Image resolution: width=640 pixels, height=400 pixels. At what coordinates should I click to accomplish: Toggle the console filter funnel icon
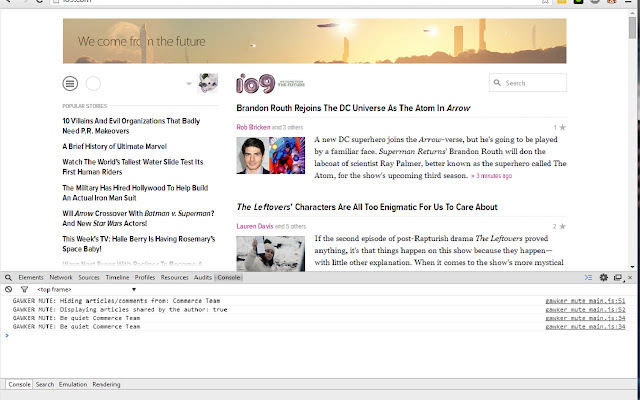click(x=24, y=289)
